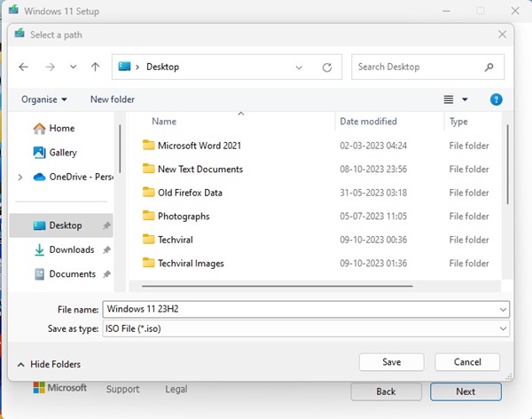Select the Microsoft Word 2021 folder

(192, 146)
